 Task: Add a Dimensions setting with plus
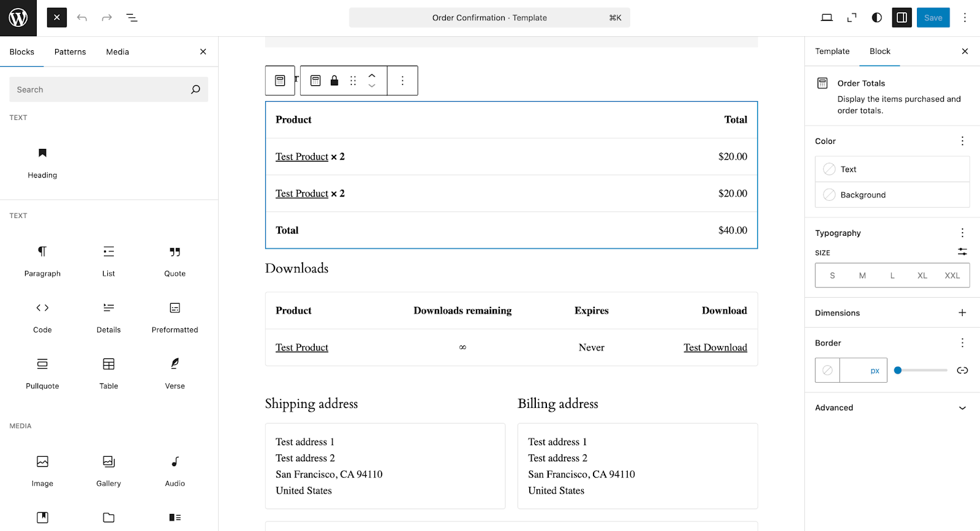tap(962, 313)
